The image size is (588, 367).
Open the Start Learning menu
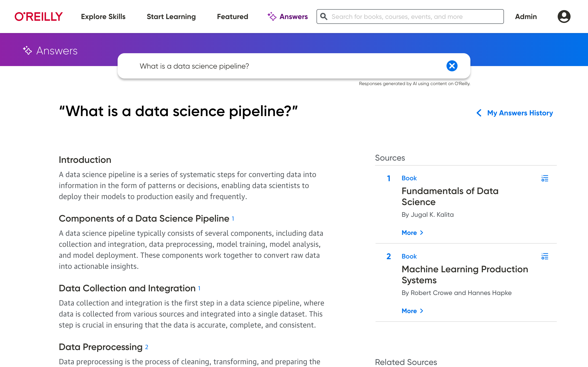click(x=171, y=17)
